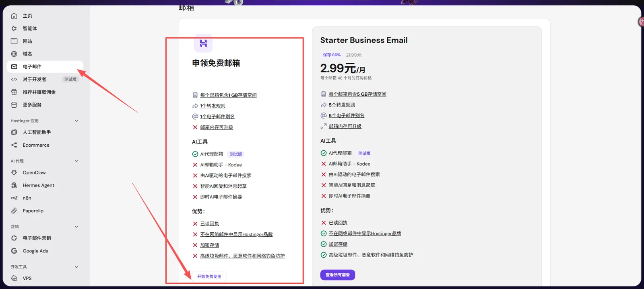Viewport: 644px width, 289px height.
Task: Open the 更多服务 store icon
Action: pyautogui.click(x=14, y=105)
